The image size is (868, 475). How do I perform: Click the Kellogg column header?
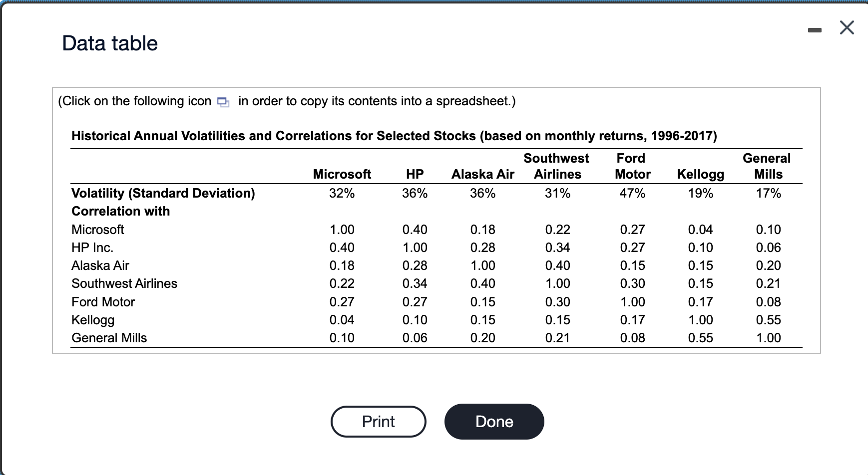(700, 174)
